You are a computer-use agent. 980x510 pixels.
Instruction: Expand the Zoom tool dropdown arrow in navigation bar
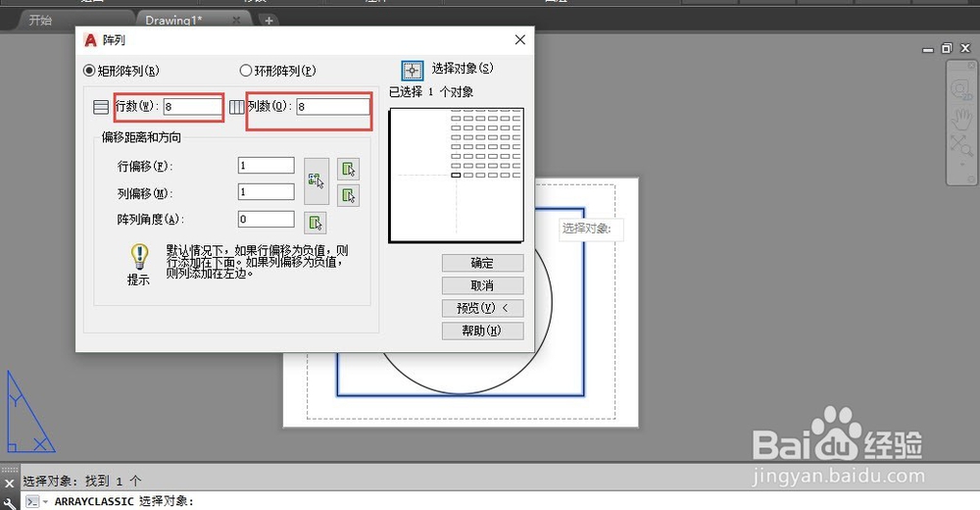point(962,165)
